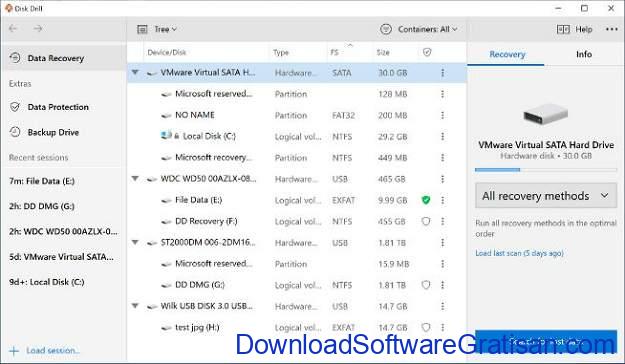The width and height of the screenshot is (625, 364).
Task: Sort by Device/Disk column
Action: click(167, 52)
